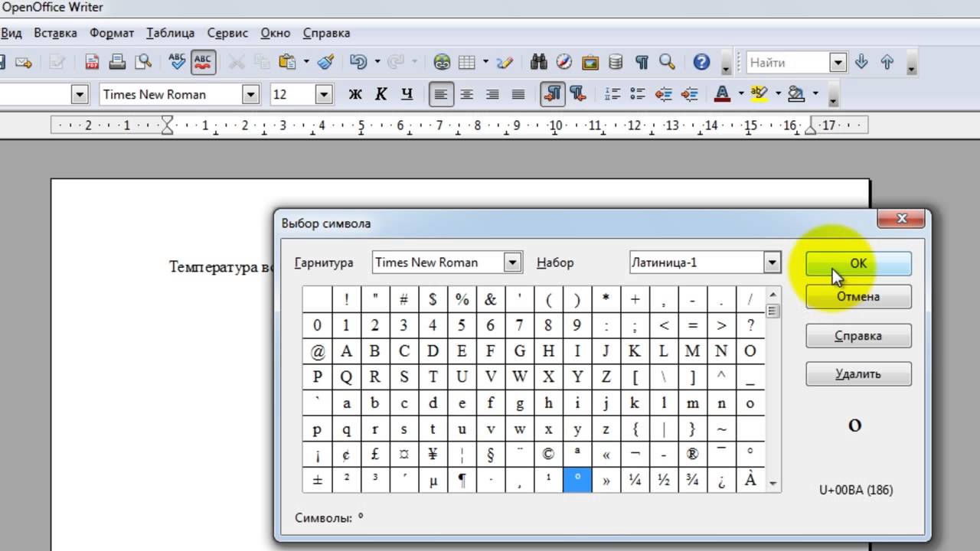
Task: Click the Отмена button
Action: 858,296
